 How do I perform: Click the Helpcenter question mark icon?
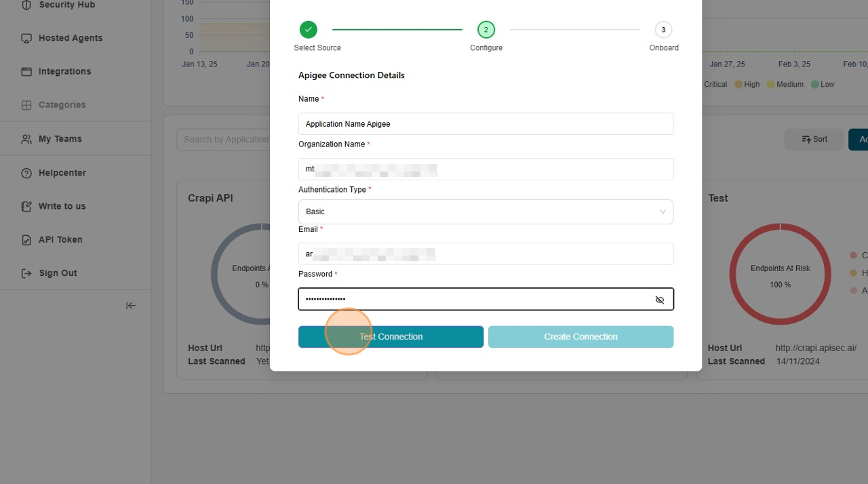coord(26,173)
